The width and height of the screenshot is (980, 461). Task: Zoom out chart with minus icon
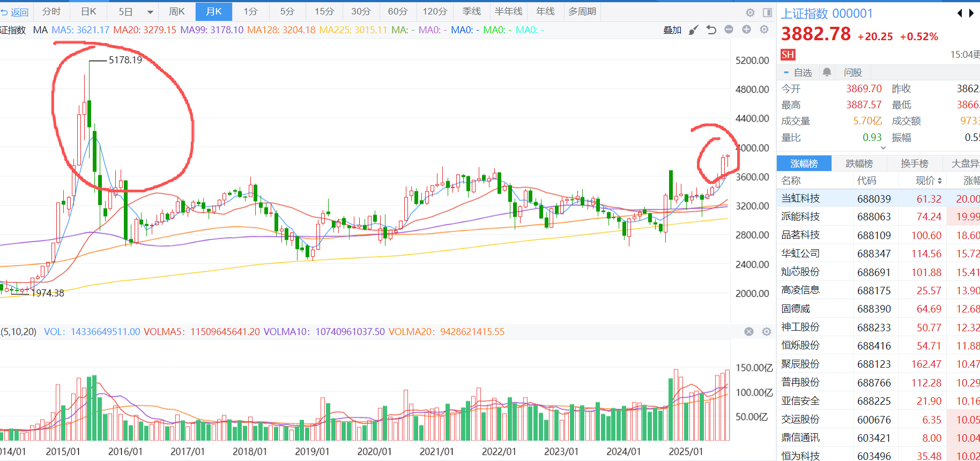[x=729, y=29]
